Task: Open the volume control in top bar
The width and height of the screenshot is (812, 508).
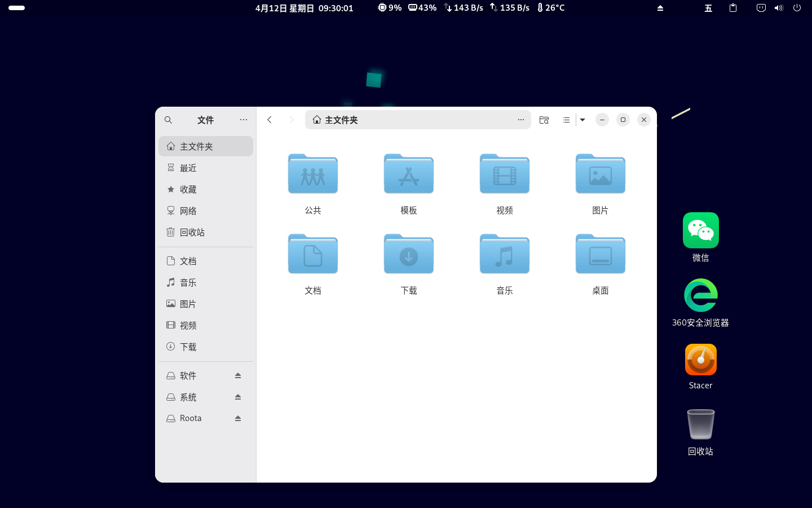Action: tap(779, 8)
